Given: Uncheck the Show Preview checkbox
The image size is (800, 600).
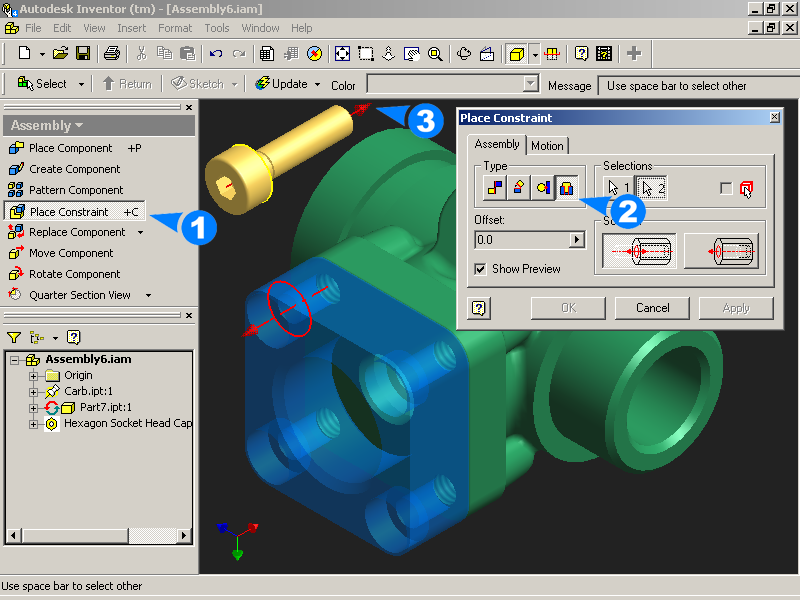Looking at the screenshot, I should [x=481, y=269].
